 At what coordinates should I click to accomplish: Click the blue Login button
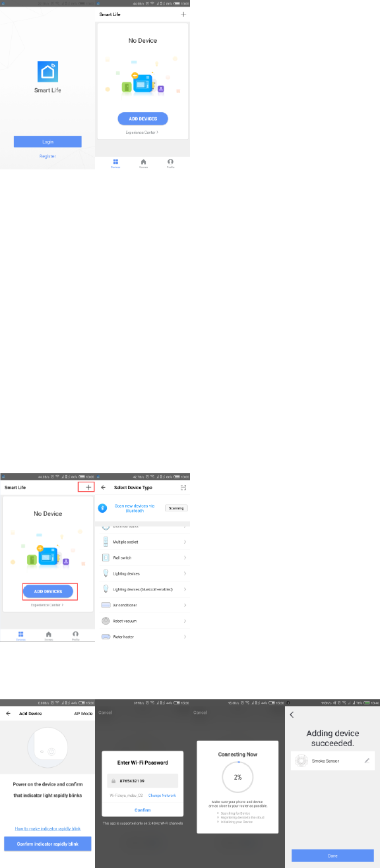pyautogui.click(x=47, y=141)
